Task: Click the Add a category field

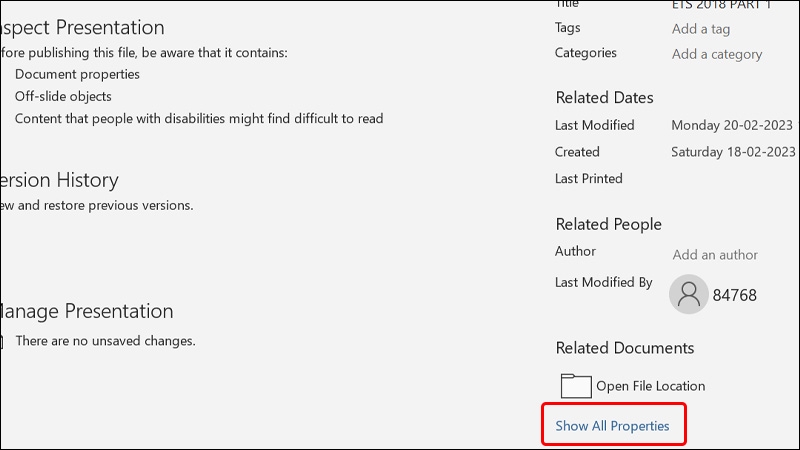Action: (x=716, y=54)
